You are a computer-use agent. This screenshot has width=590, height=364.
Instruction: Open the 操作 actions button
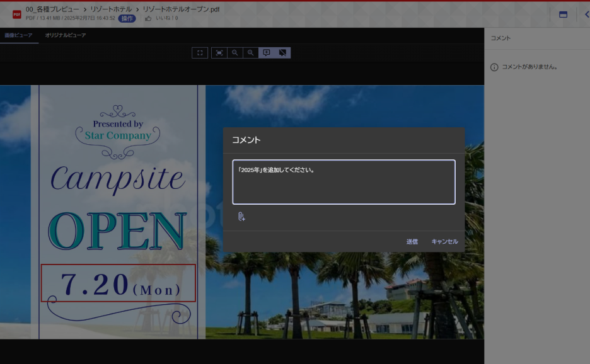click(x=127, y=18)
